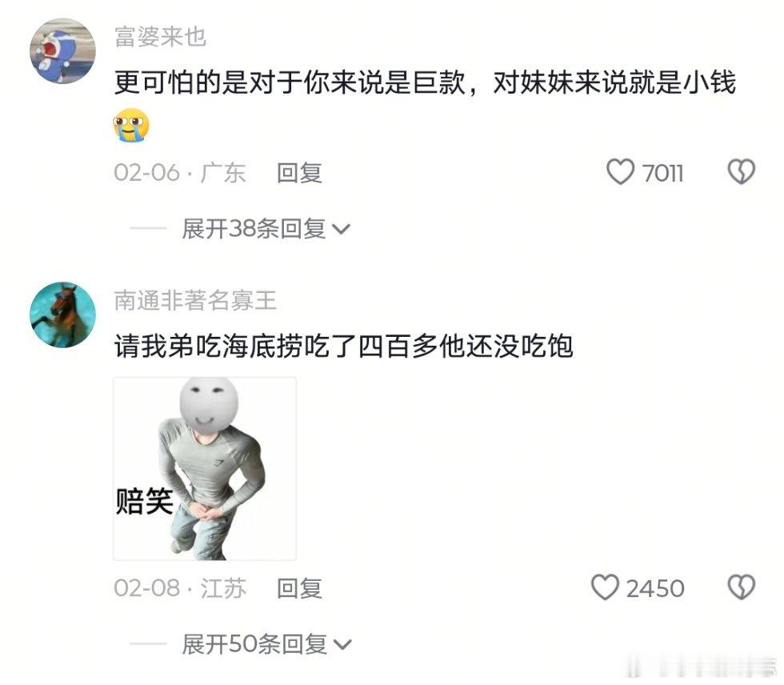Open the 赔笑 meme image

coord(205,468)
